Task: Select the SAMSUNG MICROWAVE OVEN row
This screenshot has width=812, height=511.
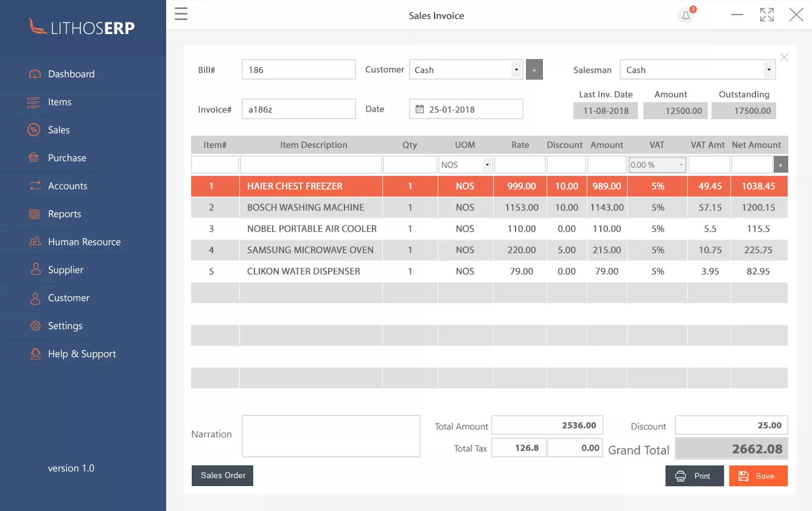Action: click(489, 250)
